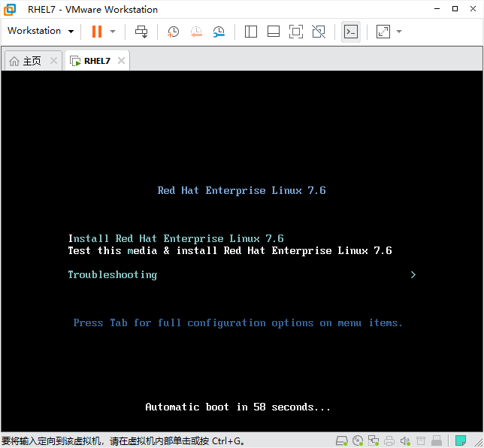Close the VMware Workstation window

click(473, 9)
